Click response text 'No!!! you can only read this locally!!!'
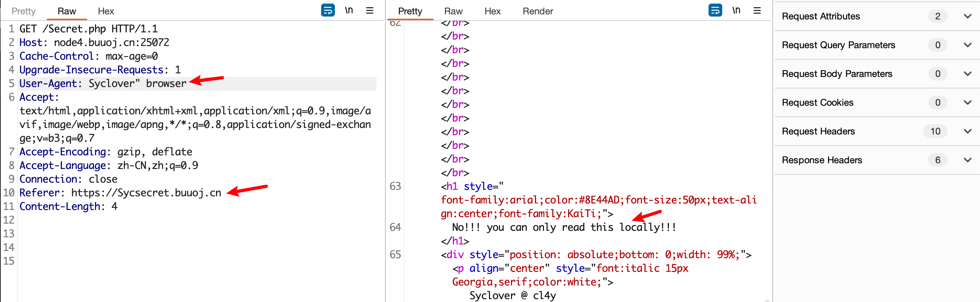 click(564, 227)
